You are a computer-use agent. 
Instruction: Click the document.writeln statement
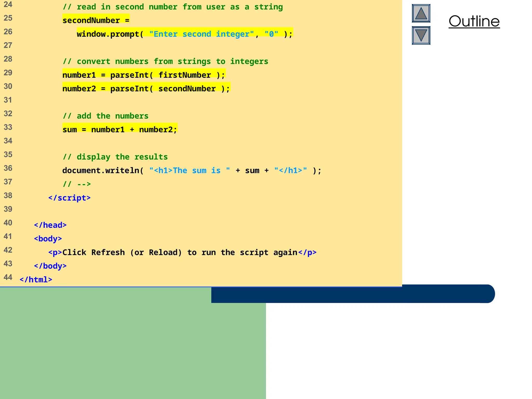point(192,170)
